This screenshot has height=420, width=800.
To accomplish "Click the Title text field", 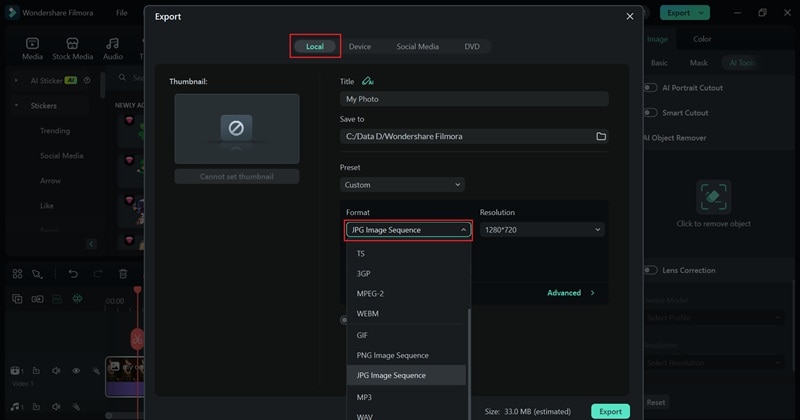I will tap(474, 99).
